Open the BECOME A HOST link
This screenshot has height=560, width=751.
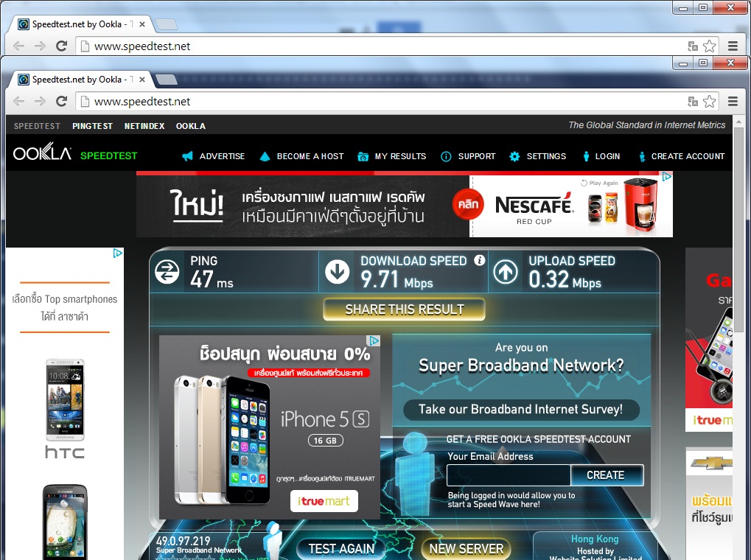310,156
